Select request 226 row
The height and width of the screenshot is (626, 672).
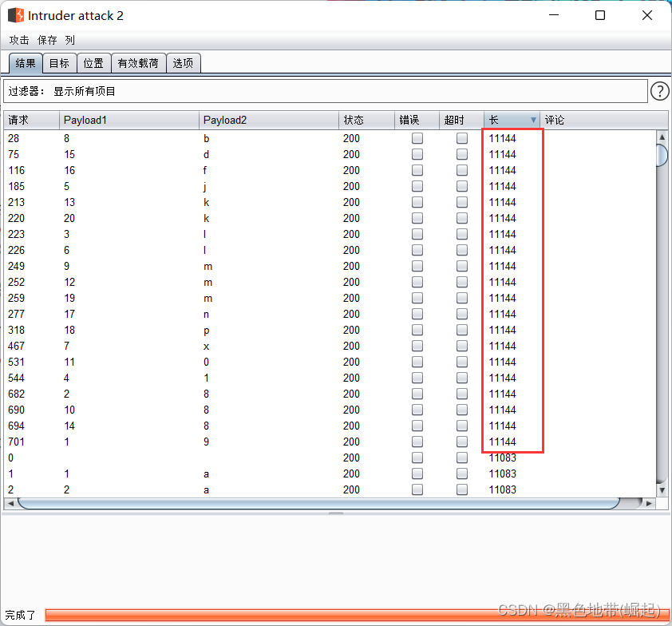pyautogui.click(x=330, y=250)
